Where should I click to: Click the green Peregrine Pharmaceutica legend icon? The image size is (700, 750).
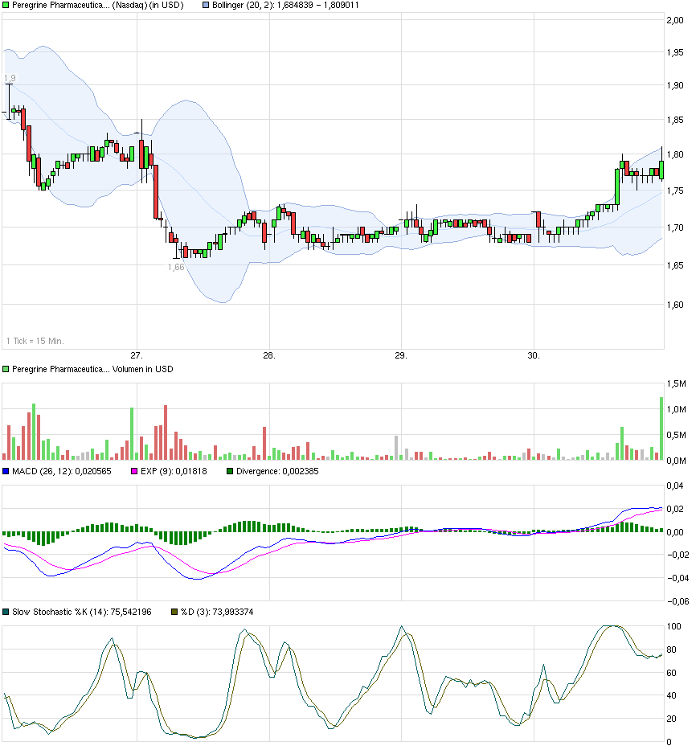tap(6, 6)
